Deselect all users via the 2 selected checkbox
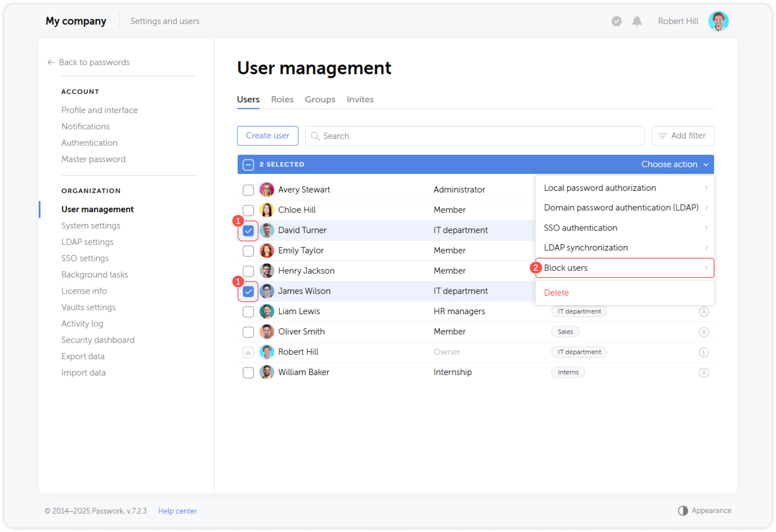 click(248, 164)
